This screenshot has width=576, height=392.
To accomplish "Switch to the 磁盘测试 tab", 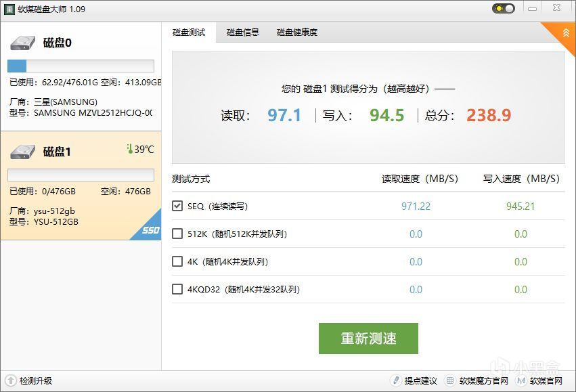I will [x=189, y=32].
